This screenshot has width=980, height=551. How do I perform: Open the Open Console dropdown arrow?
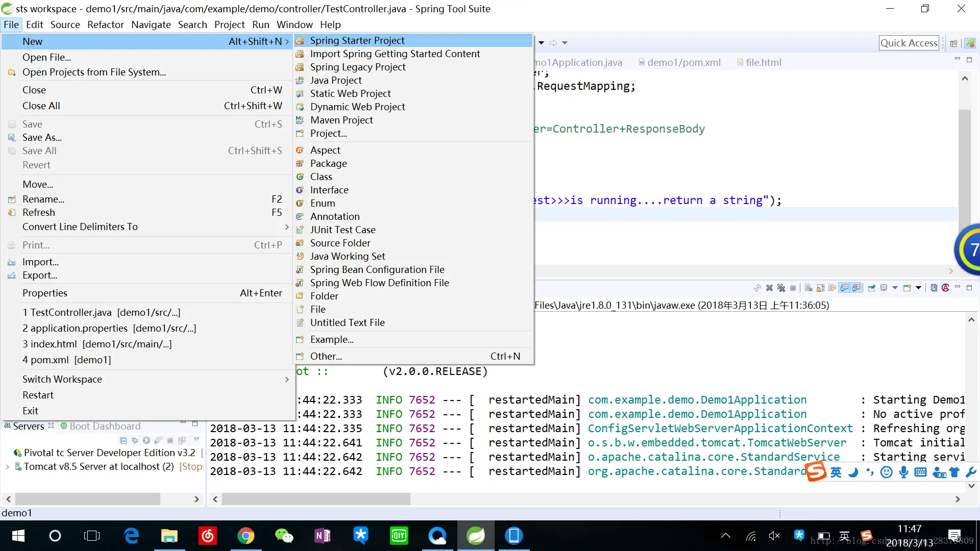tap(918, 288)
